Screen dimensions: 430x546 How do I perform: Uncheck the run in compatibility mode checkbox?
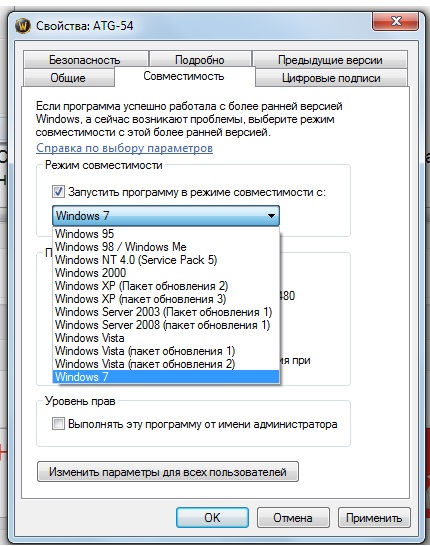click(58, 192)
